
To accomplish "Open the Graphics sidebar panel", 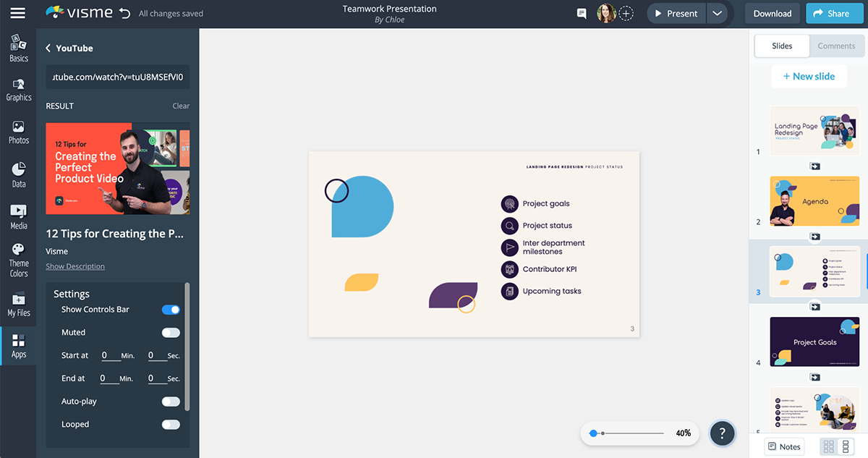I will (19, 90).
